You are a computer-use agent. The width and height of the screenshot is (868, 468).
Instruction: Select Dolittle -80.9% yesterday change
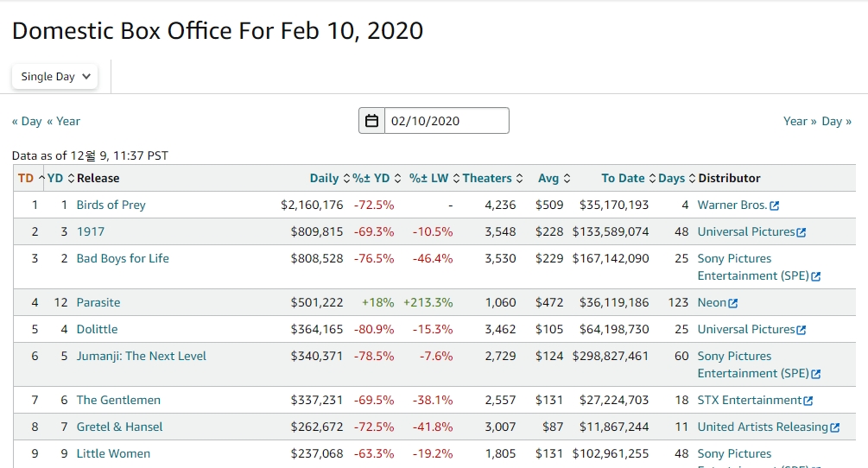374,329
